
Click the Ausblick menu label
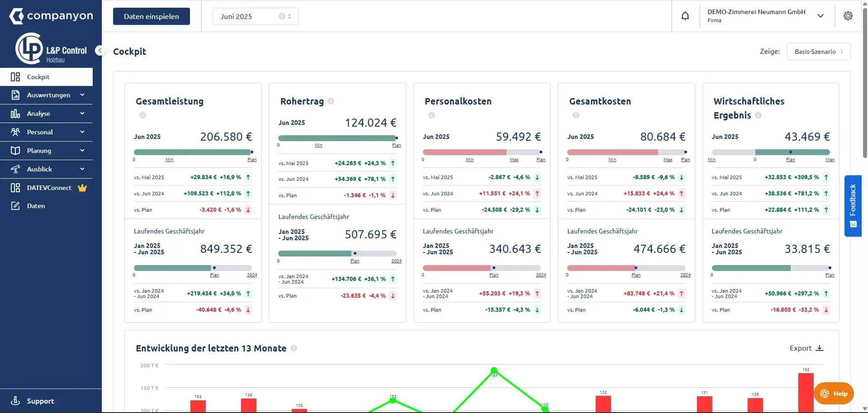click(39, 169)
